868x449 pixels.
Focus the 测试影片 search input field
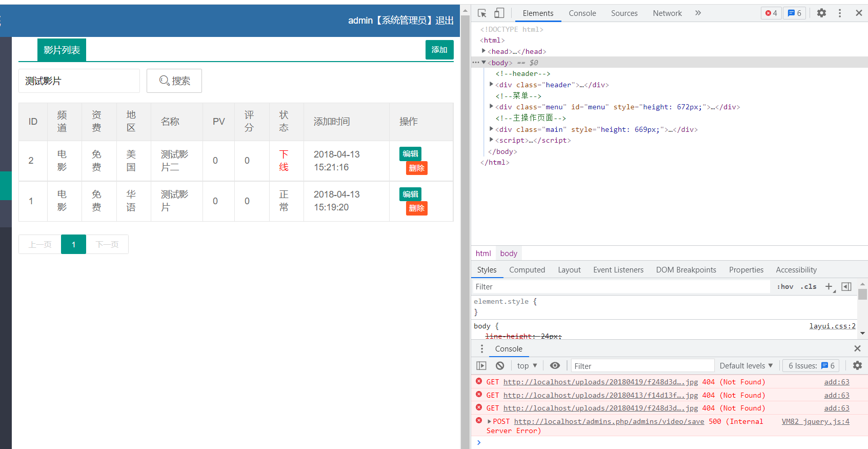click(79, 81)
